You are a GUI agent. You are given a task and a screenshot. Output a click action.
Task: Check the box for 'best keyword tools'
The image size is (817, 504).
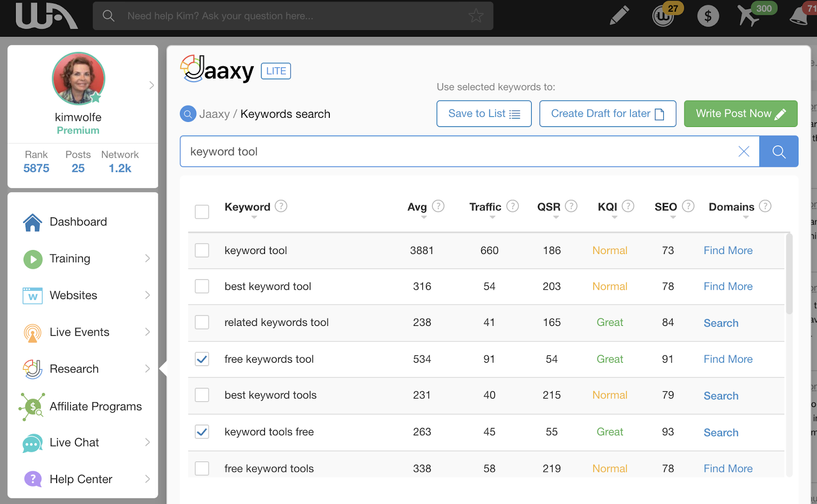(x=202, y=395)
